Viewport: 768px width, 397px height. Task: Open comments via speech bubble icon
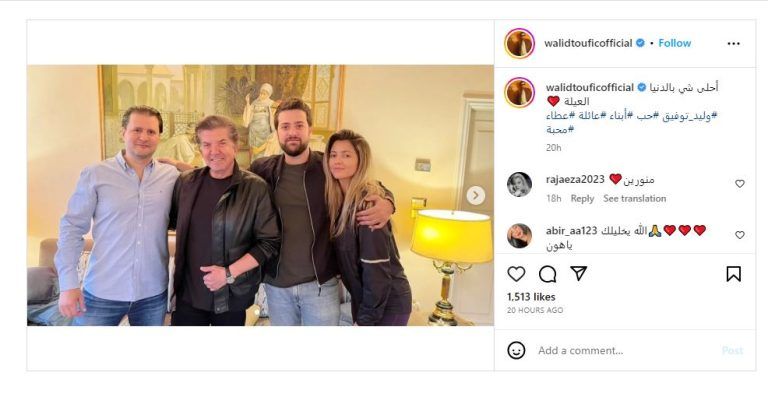(548, 274)
